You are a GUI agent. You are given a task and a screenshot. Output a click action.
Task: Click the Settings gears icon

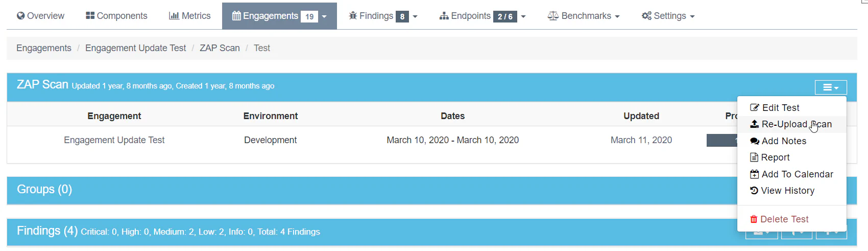point(646,16)
